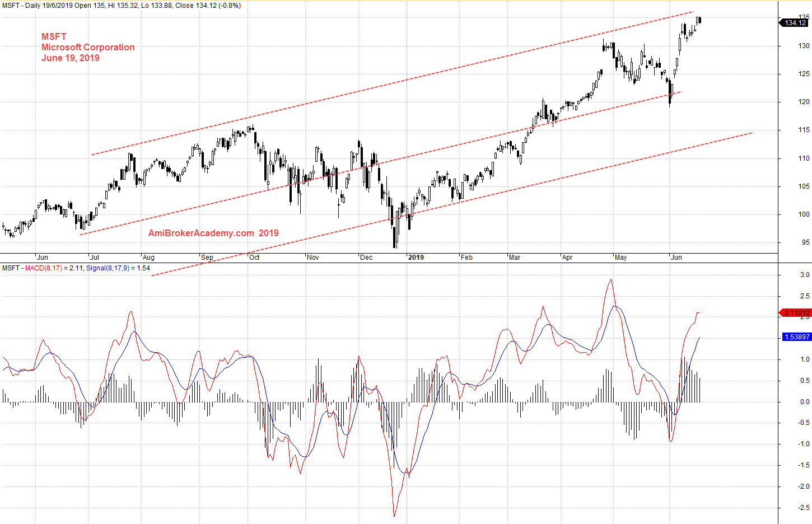Click the 0.0 MACD axis label

tap(805, 402)
